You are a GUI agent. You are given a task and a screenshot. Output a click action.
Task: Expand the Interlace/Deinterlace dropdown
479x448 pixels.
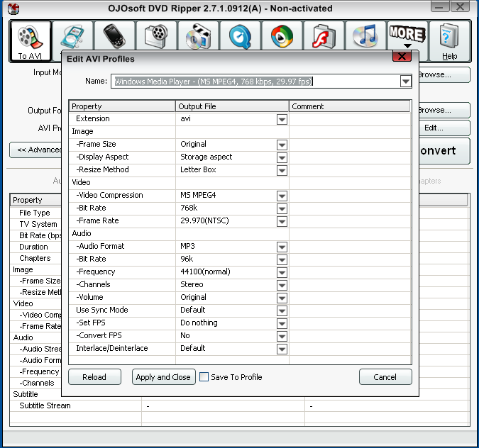(x=282, y=349)
